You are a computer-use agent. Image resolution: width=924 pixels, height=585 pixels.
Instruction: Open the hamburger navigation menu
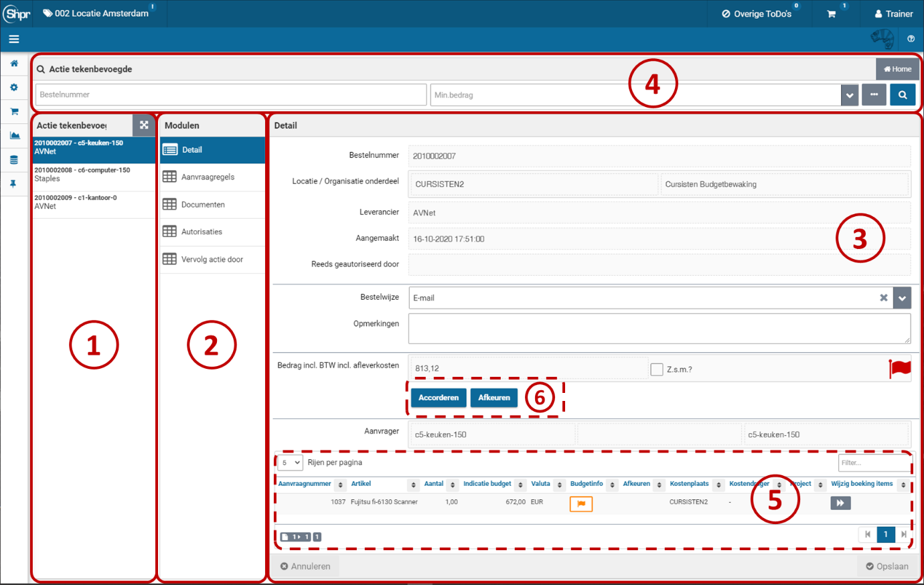pos(13,39)
